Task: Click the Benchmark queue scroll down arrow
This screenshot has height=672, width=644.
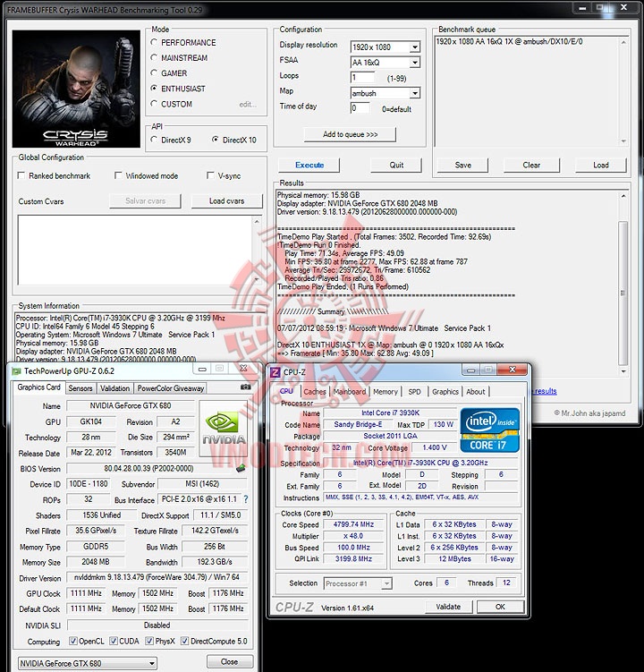Action: point(623,141)
